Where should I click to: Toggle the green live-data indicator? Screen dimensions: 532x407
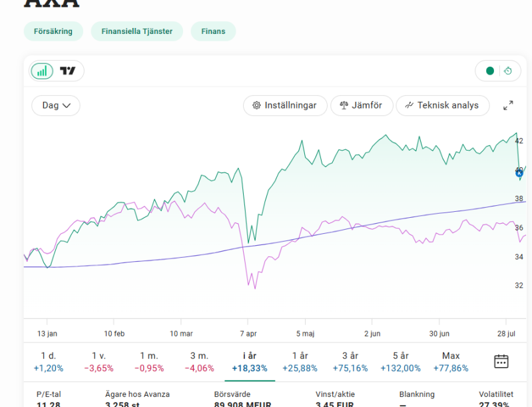point(490,71)
